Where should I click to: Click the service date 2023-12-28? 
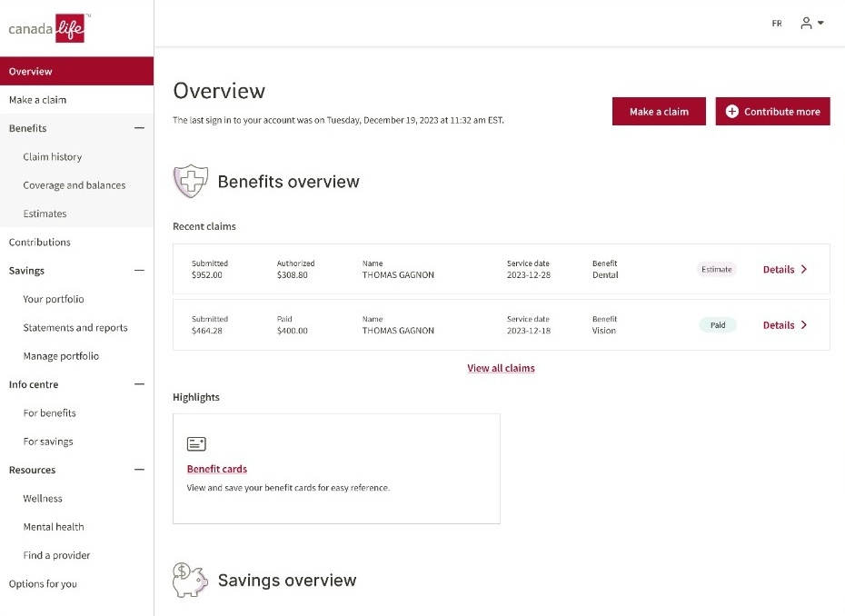(529, 275)
